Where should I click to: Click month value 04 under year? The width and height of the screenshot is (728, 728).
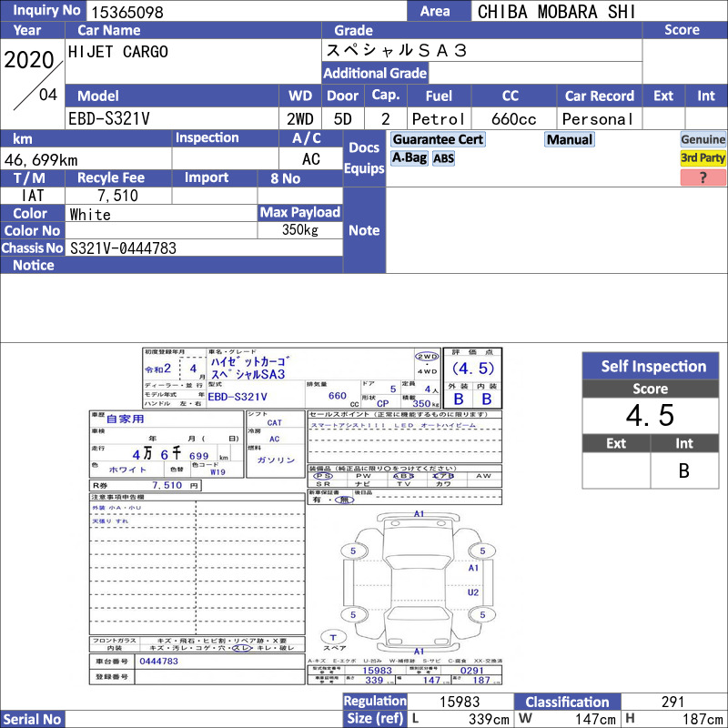[48, 95]
